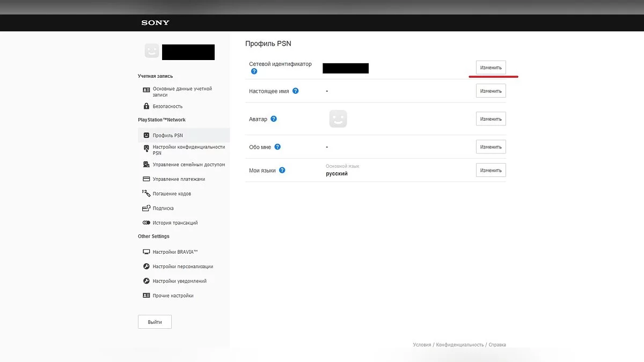
Task: Click Изменить for Аватар
Action: coord(491,119)
